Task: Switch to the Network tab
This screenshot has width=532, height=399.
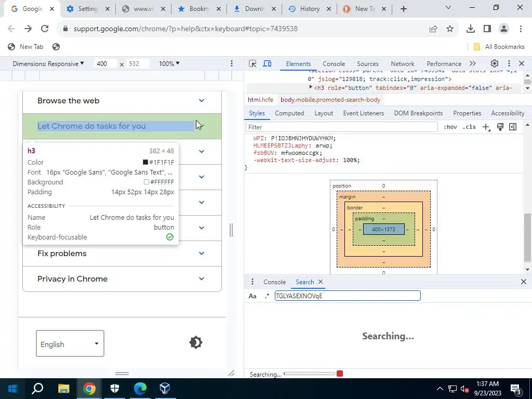Action: click(403, 64)
